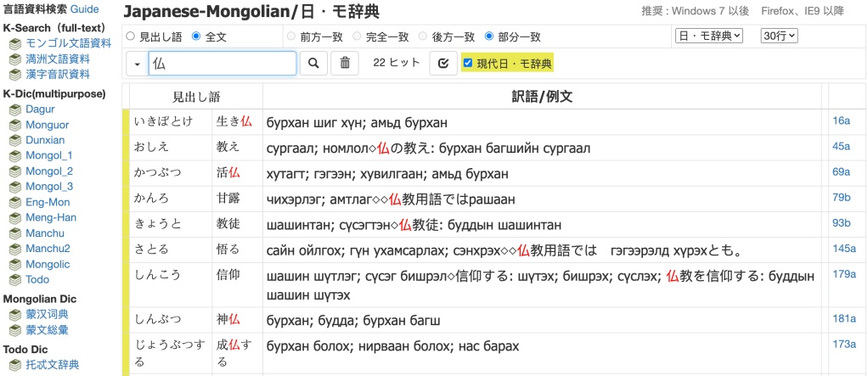This screenshot has width=868, height=376.
Task: Click the book icon beside Dagur
Action: [x=14, y=109]
